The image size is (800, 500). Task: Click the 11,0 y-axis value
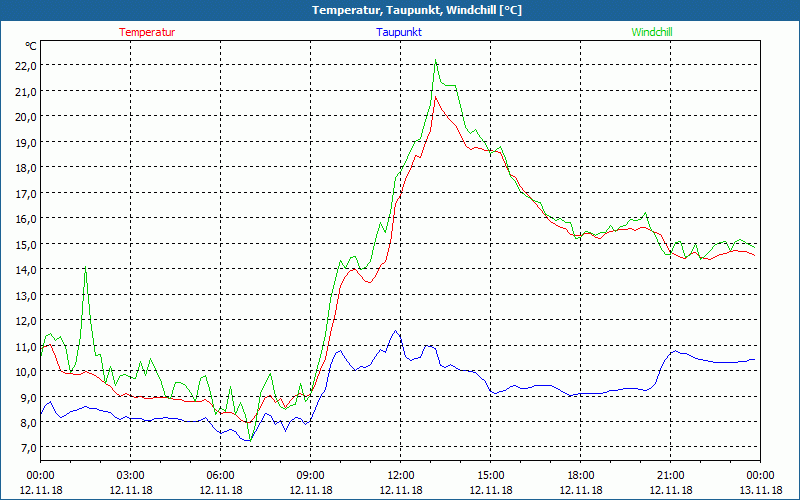26,346
